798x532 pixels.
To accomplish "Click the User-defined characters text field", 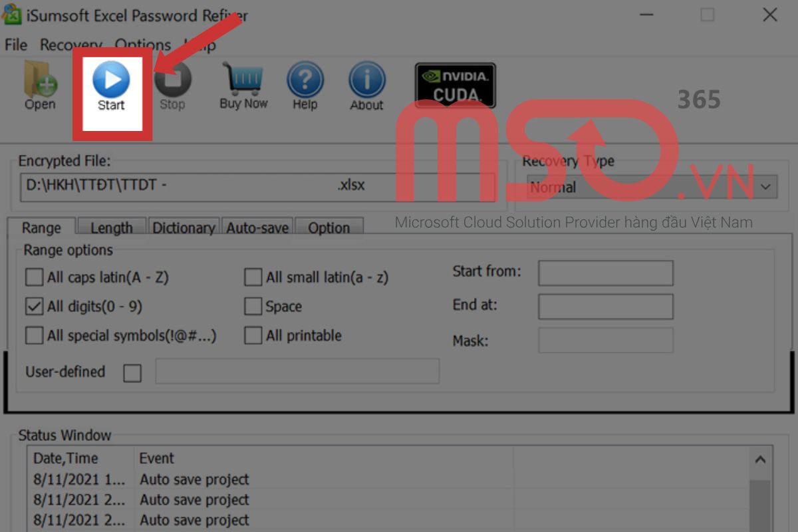I will (297, 371).
